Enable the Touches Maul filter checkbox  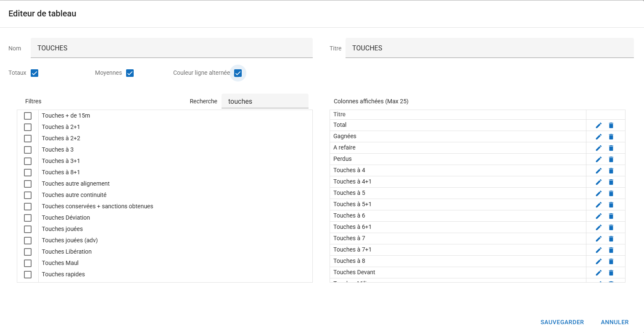pos(28,263)
